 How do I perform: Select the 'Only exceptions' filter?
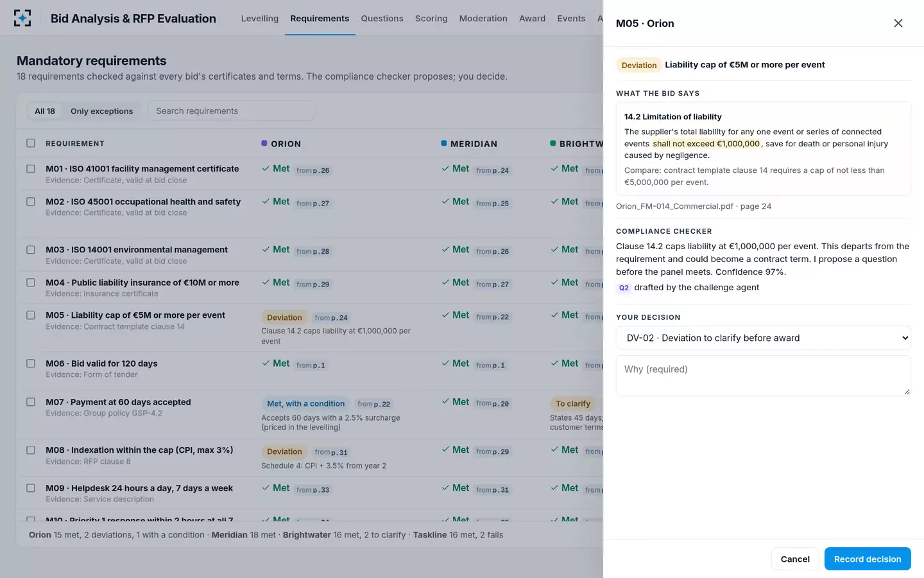101,111
